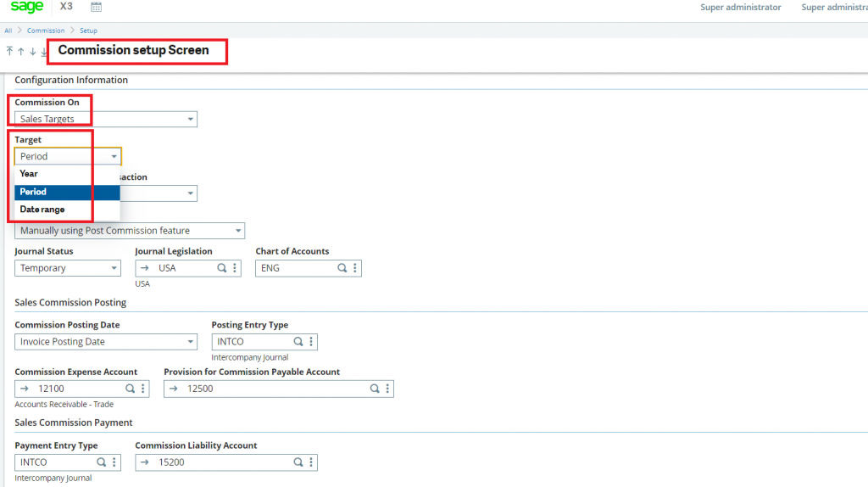
Task: Open Manually using Post Commission dropdown
Action: coord(238,231)
